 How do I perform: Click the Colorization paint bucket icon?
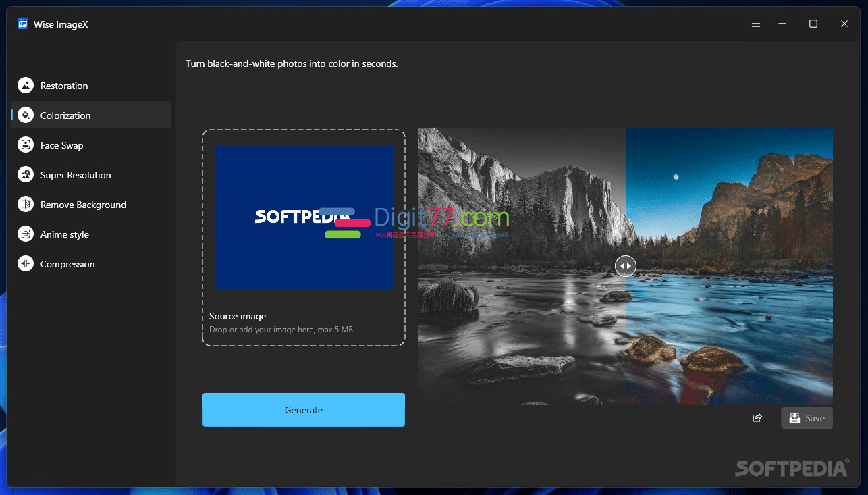pyautogui.click(x=26, y=115)
